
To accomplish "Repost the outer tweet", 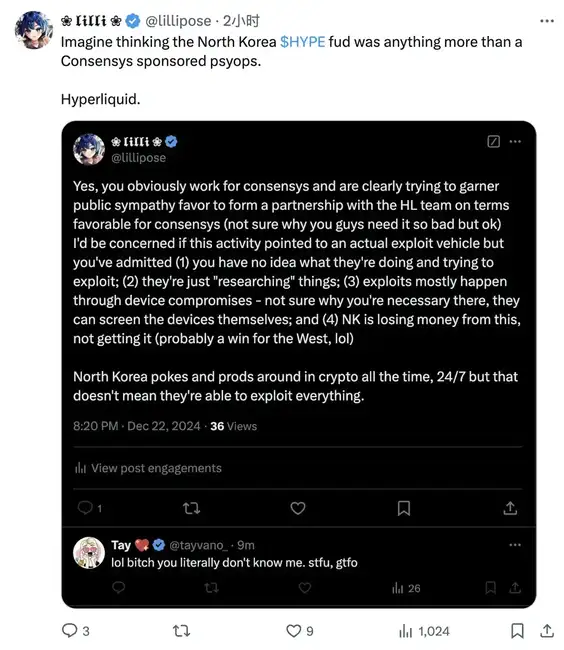I will click(181, 631).
